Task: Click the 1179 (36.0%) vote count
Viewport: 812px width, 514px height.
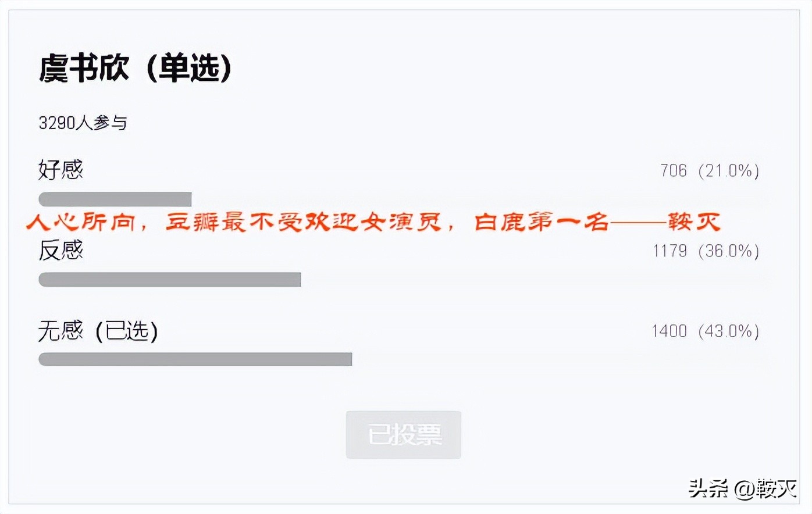Action: [x=706, y=251]
